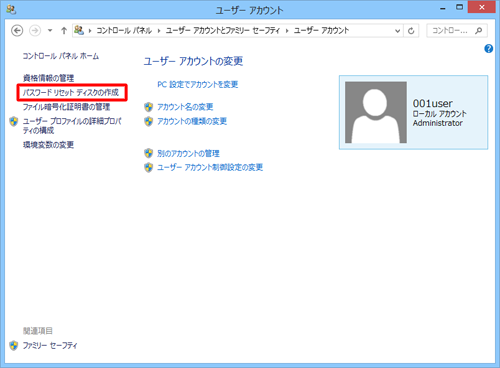500x368 pixels.
Task: Click アカウント名の変更
Action: (185, 107)
